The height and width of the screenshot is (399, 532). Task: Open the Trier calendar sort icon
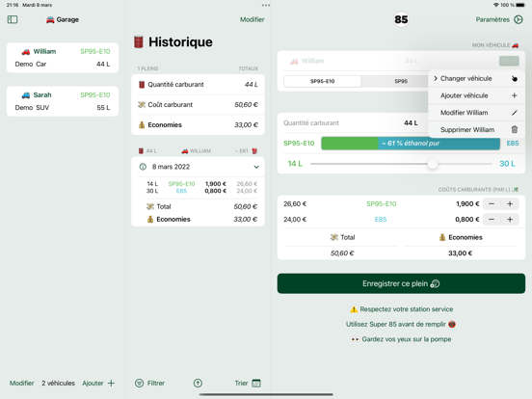[256, 383]
